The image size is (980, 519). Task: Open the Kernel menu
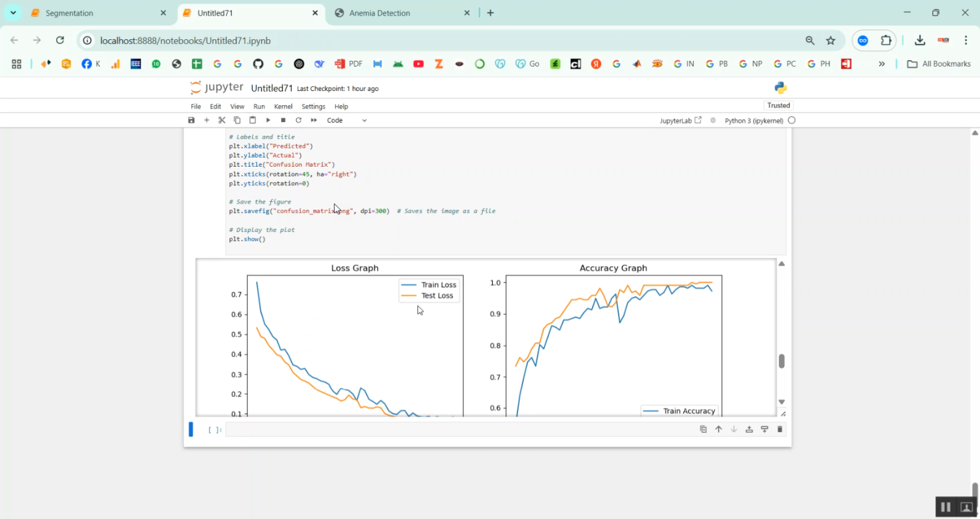pyautogui.click(x=283, y=107)
